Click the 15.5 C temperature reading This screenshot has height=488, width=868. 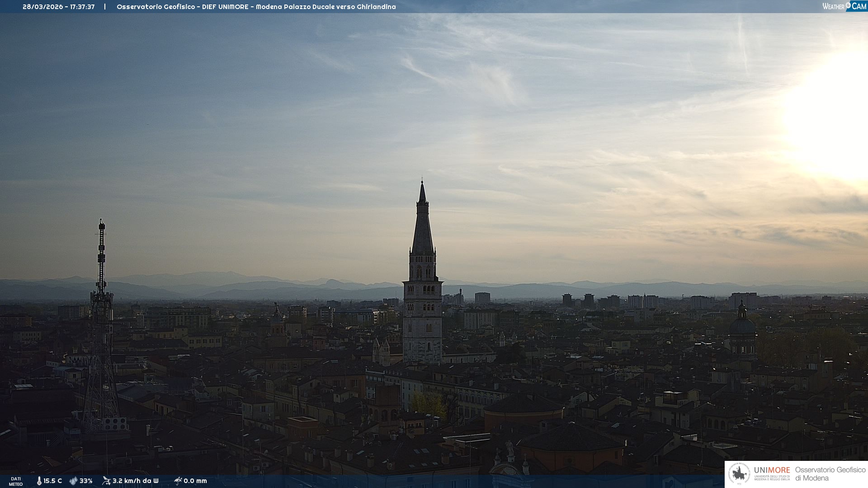pos(52,481)
